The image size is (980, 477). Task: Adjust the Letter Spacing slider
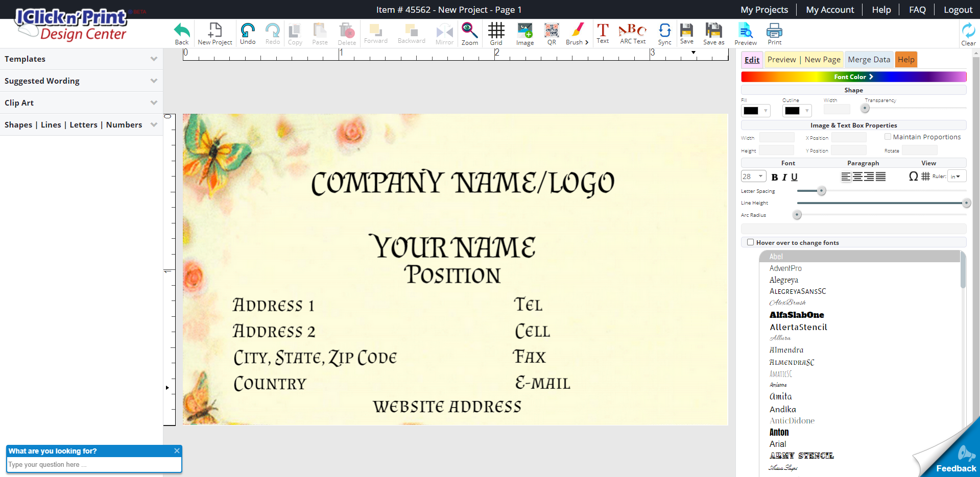pyautogui.click(x=820, y=191)
